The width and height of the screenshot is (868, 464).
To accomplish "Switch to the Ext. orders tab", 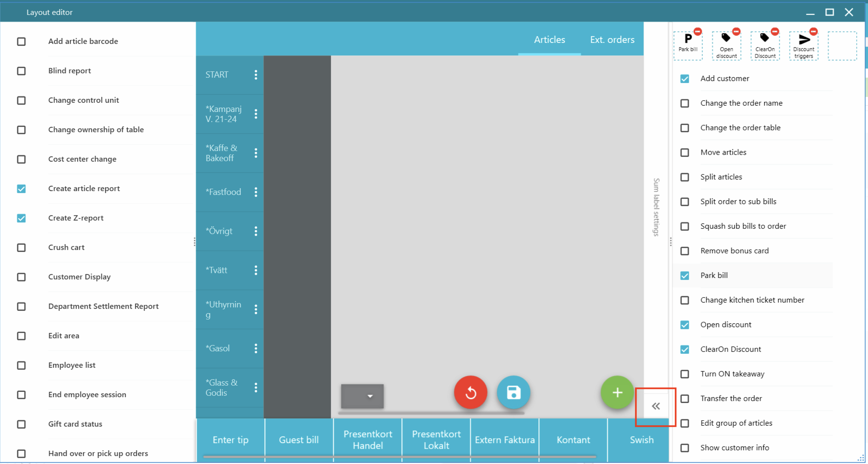I will (x=612, y=40).
